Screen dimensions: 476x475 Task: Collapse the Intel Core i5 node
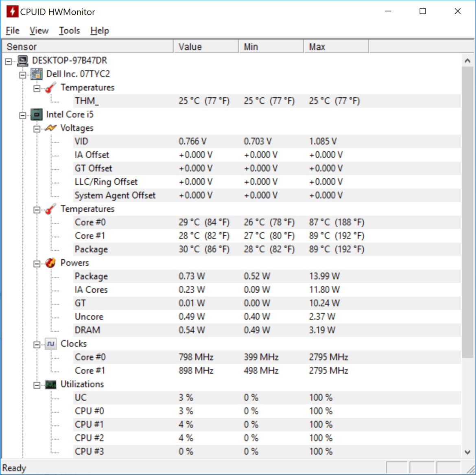(x=23, y=116)
